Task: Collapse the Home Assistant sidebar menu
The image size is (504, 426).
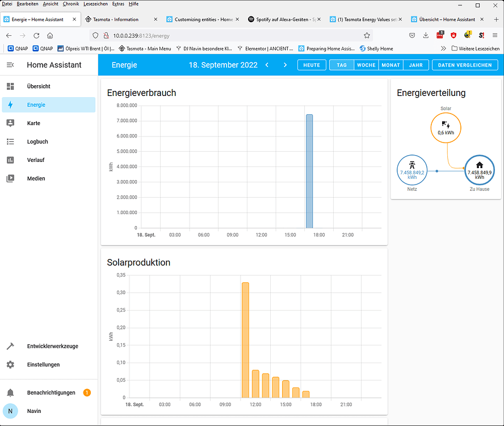Action: pyautogui.click(x=10, y=65)
